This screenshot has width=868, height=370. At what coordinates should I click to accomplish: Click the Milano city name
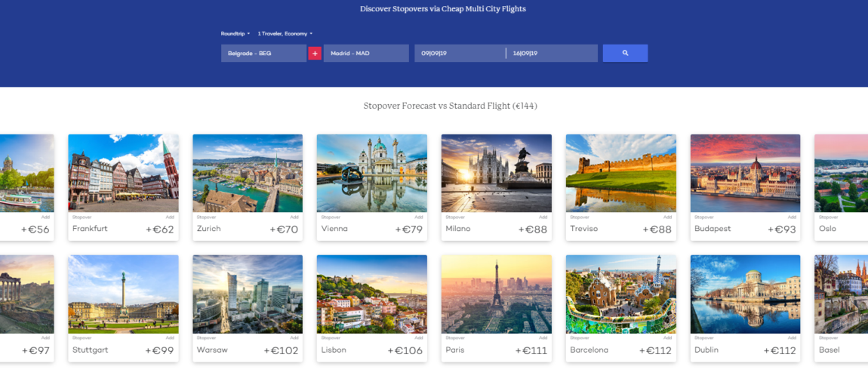[x=458, y=228]
